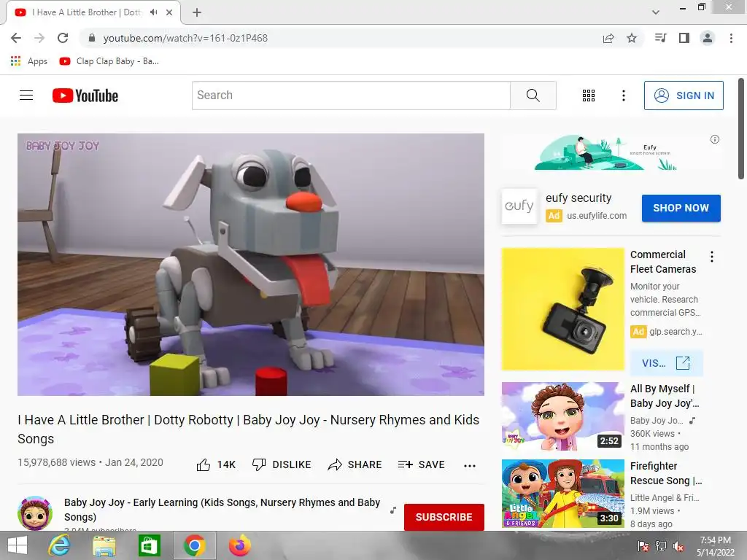Open the Apps bookmarks shortcut

click(x=29, y=61)
